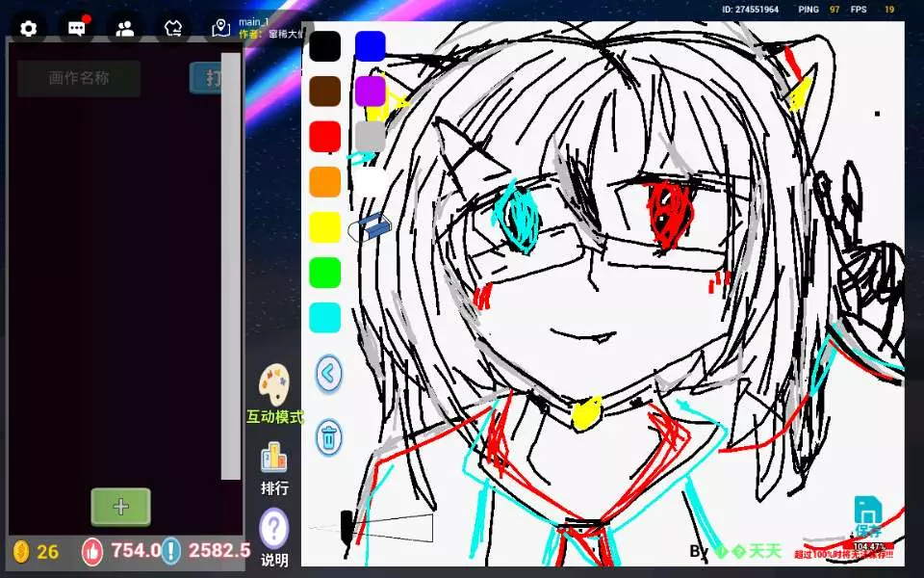This screenshot has height=578, width=924.
Task: Select the red color swatch
Action: pyautogui.click(x=324, y=137)
